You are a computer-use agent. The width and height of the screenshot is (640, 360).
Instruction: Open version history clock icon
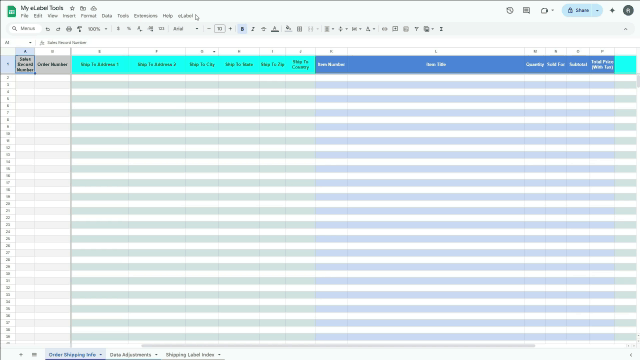point(510,11)
